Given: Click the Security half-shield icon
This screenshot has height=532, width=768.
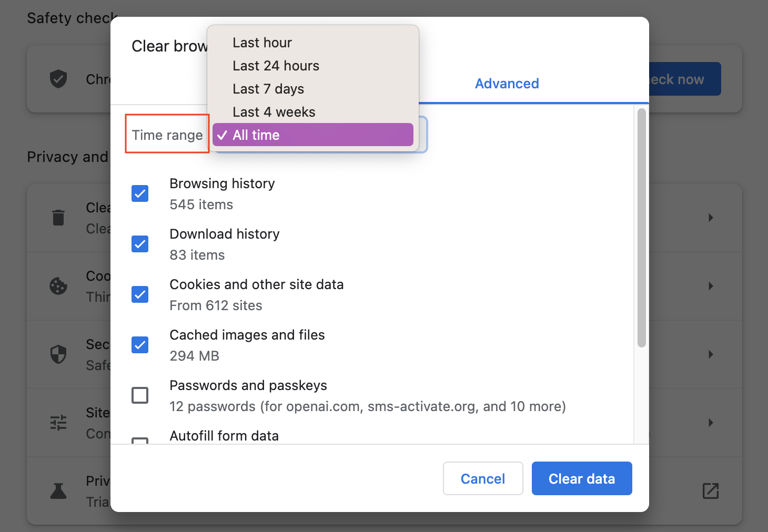Looking at the screenshot, I should (58, 354).
